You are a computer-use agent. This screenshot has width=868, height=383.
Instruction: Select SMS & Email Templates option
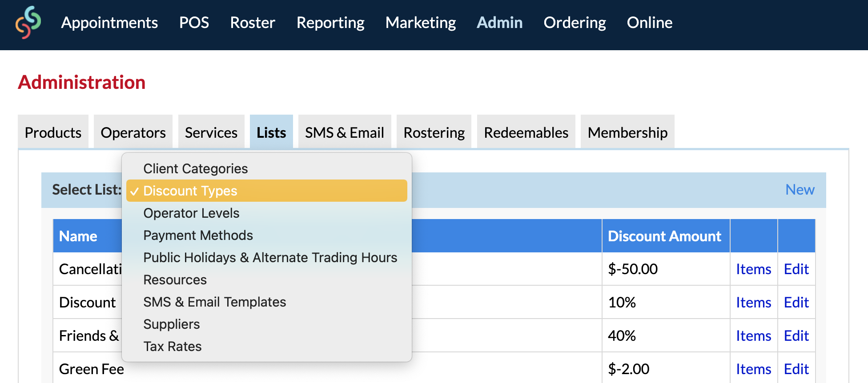267,302
